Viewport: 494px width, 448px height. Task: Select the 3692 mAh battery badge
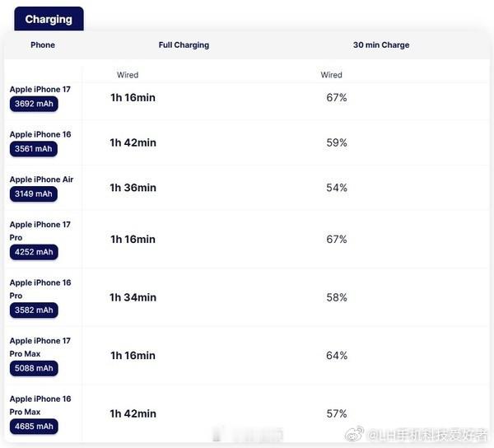(x=34, y=104)
